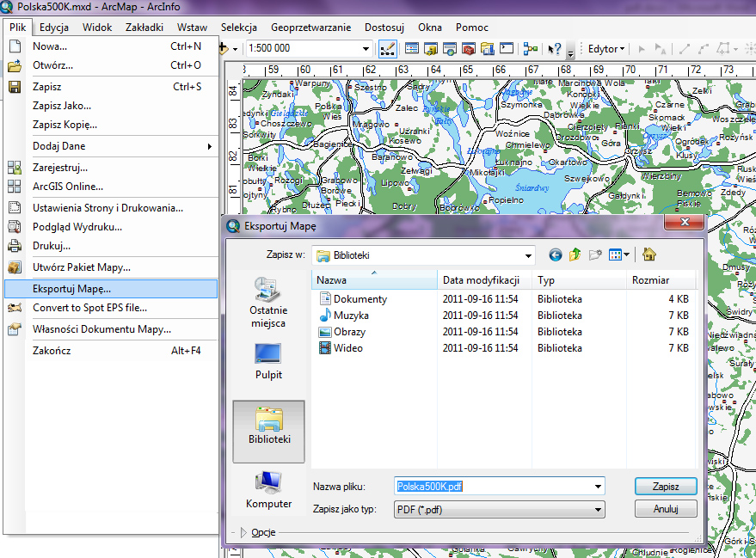Select Własności Dokumentu Mapy menu entry
Screen dimensions: 756x558
(x=111, y=329)
